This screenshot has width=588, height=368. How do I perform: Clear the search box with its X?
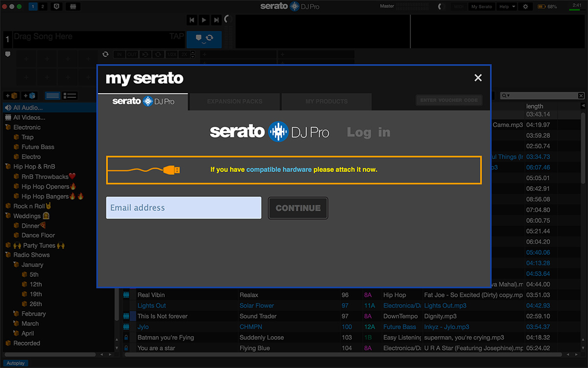(x=581, y=95)
